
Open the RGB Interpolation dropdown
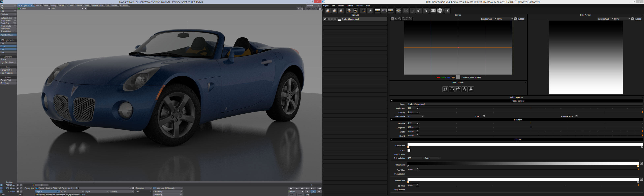click(415, 158)
